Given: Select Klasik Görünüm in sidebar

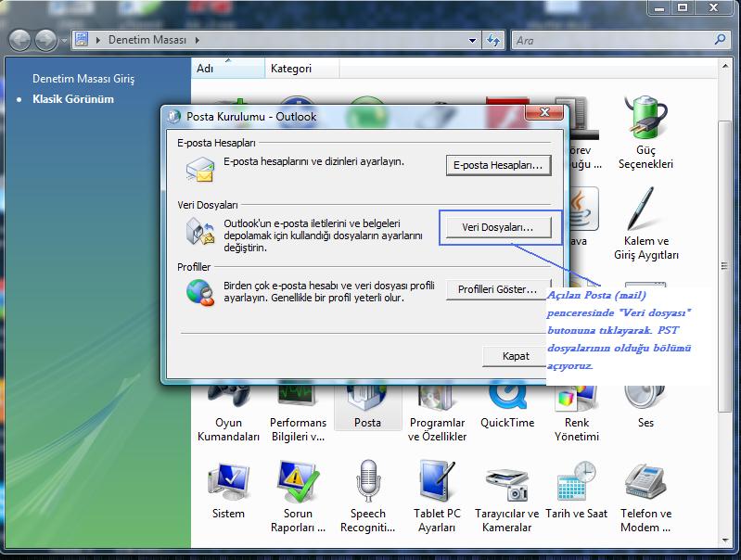Looking at the screenshot, I should 73,99.
